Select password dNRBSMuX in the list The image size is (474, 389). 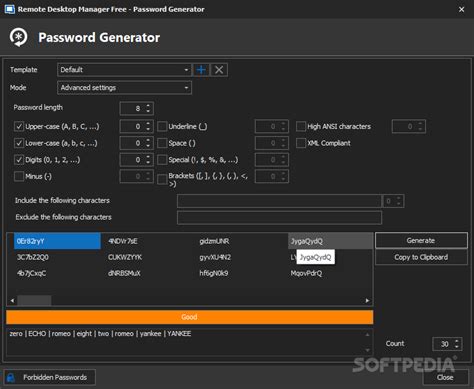124,273
